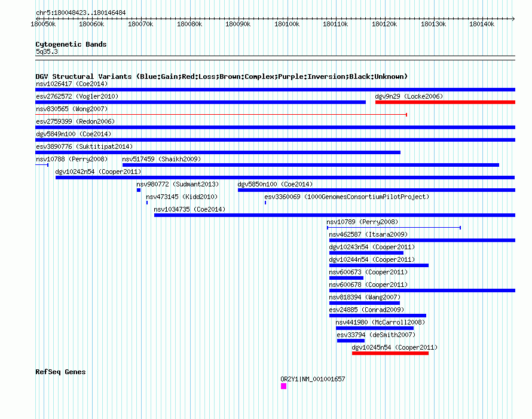
Task: Select the nsv818394 (Wang2007) label
Action: [365, 297]
